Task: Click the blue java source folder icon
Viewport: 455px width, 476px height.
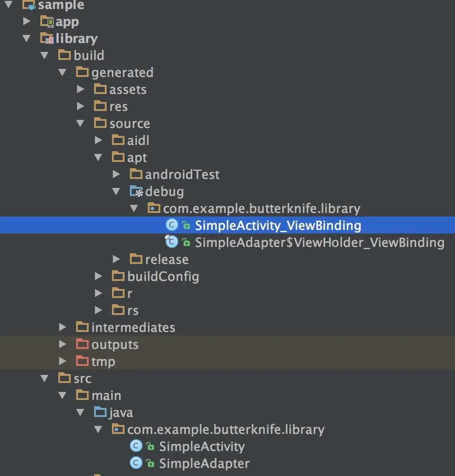Action: click(100, 412)
